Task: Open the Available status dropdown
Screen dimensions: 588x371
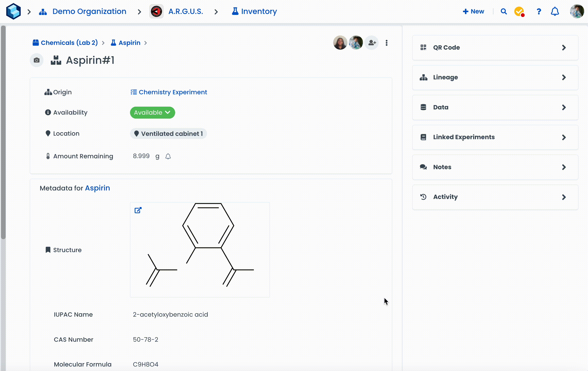Action: click(x=152, y=112)
